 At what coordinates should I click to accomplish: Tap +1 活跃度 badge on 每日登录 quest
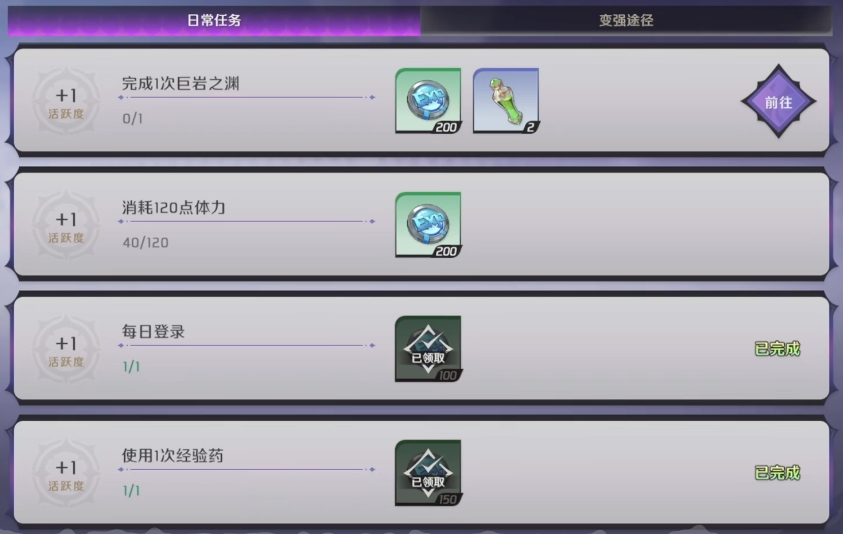pyautogui.click(x=66, y=350)
